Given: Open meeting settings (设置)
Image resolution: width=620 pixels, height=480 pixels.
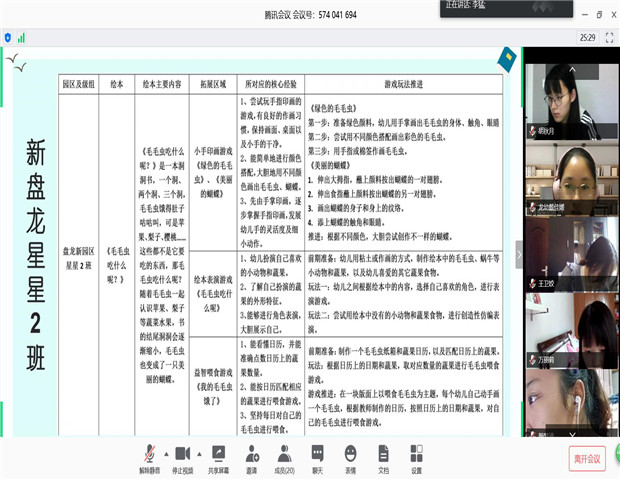Looking at the screenshot, I should pyautogui.click(x=416, y=457).
